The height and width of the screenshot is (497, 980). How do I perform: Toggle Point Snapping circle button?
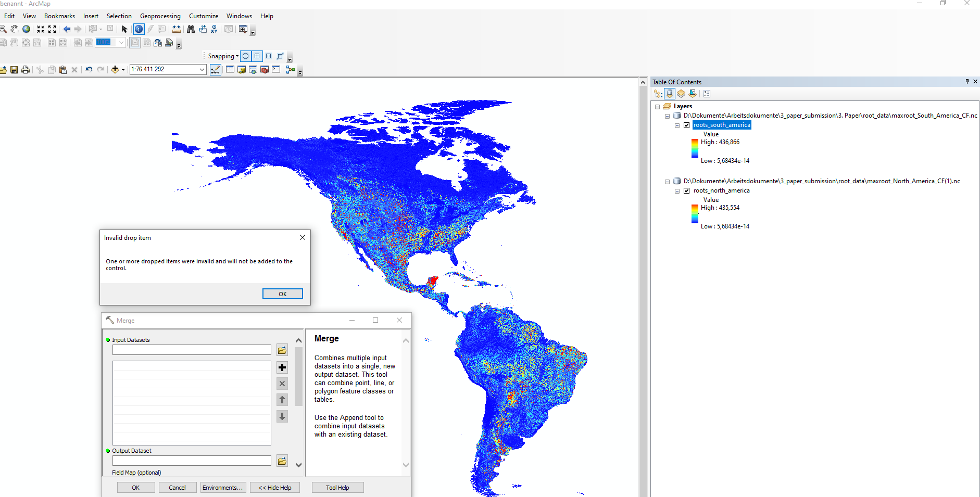click(246, 56)
